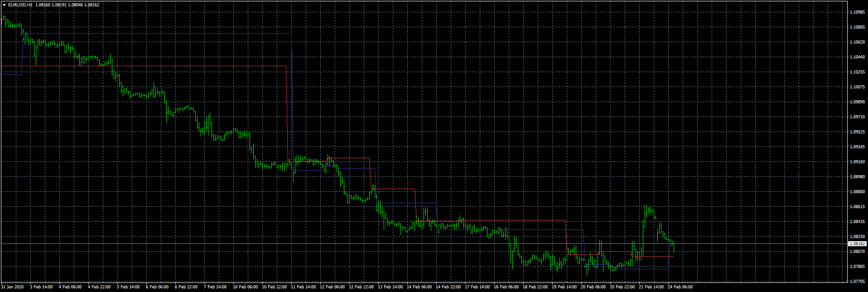The image size is (868, 292).
Task: Click the 1.08615 price axis label
Action: (x=858, y=207)
